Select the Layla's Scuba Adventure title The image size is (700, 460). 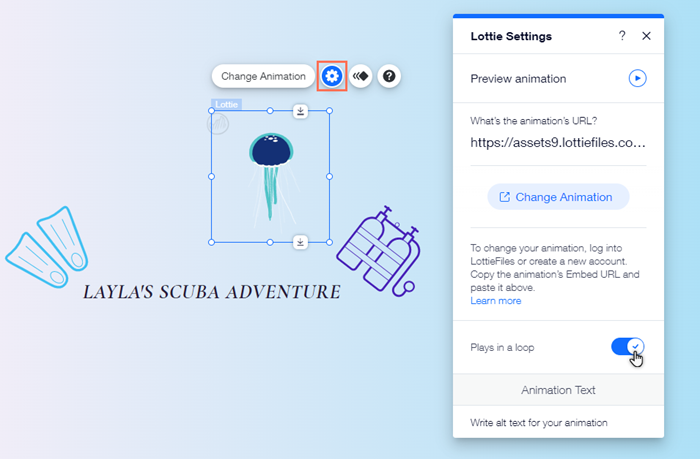pyautogui.click(x=212, y=292)
